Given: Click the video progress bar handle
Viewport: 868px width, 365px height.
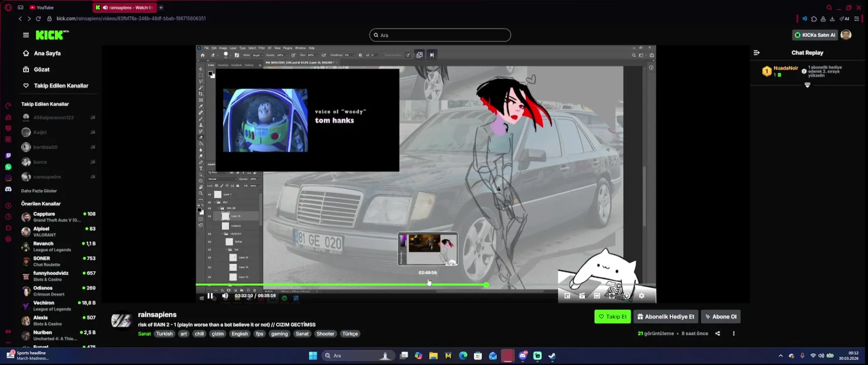Looking at the screenshot, I should pyautogui.click(x=486, y=285).
